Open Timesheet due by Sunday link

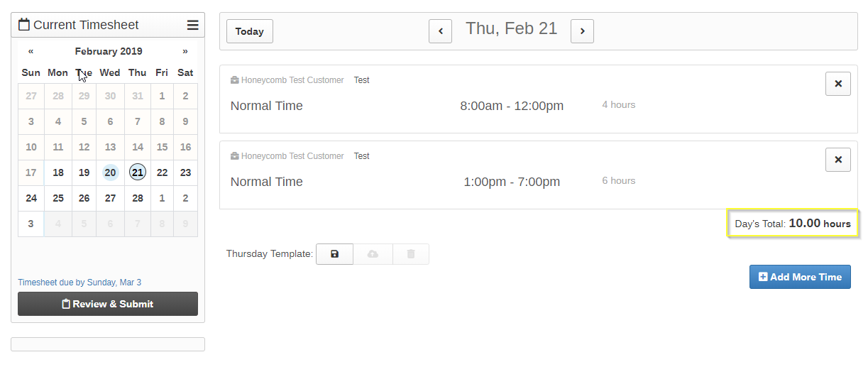pos(79,283)
